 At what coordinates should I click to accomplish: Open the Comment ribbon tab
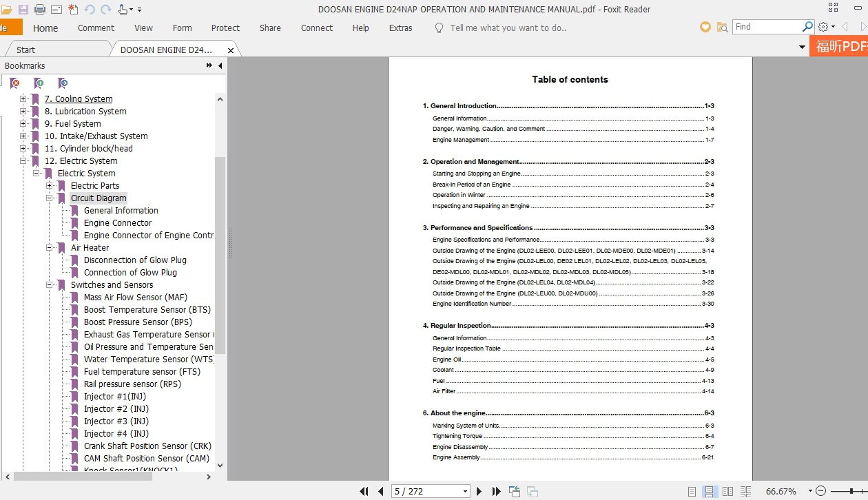(96, 28)
